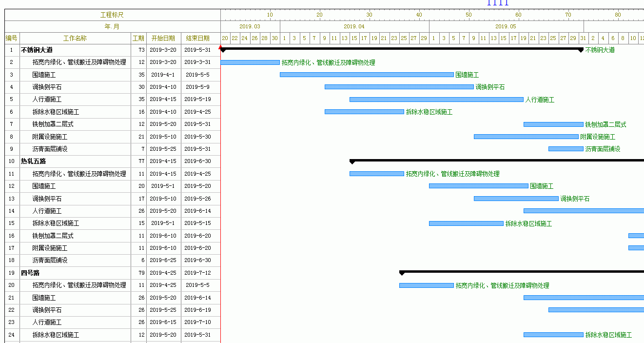This screenshot has height=343, width=644.
Task: Click the black summary bar for 四号路
Action: click(x=522, y=272)
